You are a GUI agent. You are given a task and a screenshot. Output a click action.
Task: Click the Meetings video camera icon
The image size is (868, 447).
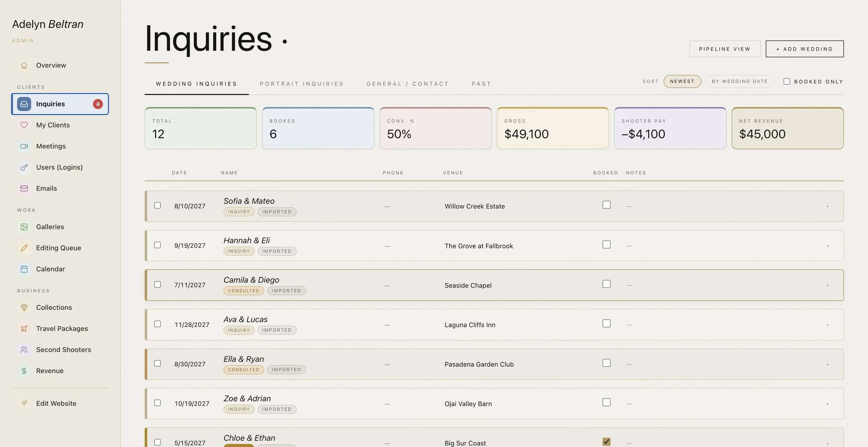(x=24, y=146)
